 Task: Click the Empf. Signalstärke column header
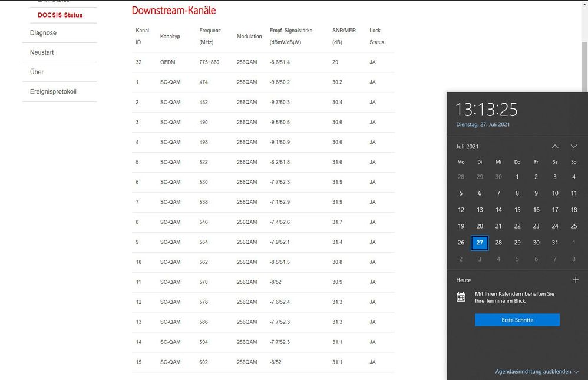pyautogui.click(x=290, y=37)
